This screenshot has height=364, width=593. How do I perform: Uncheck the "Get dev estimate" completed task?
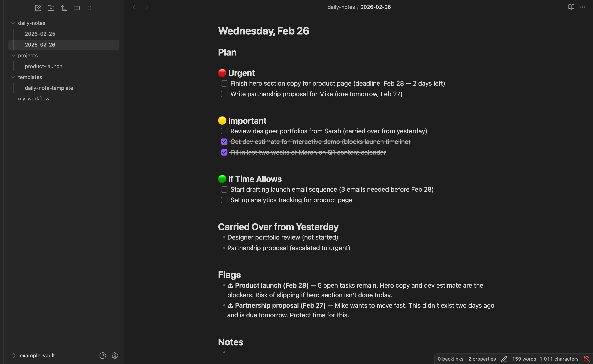224,142
